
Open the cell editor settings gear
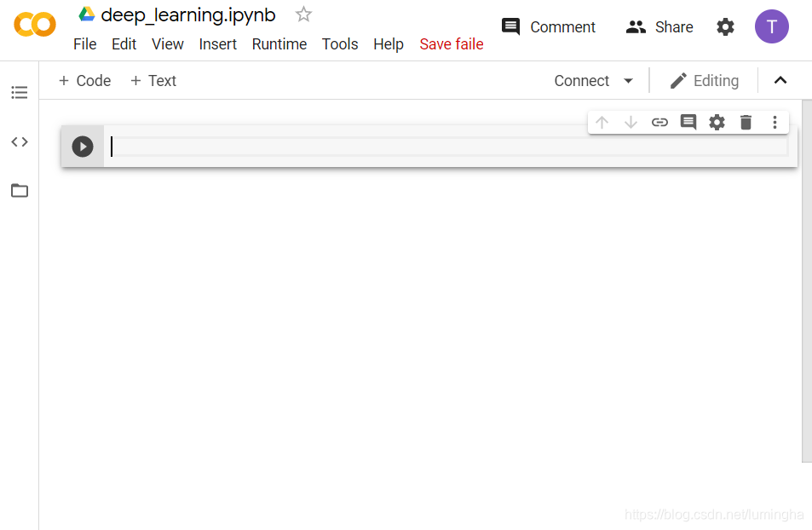click(717, 122)
